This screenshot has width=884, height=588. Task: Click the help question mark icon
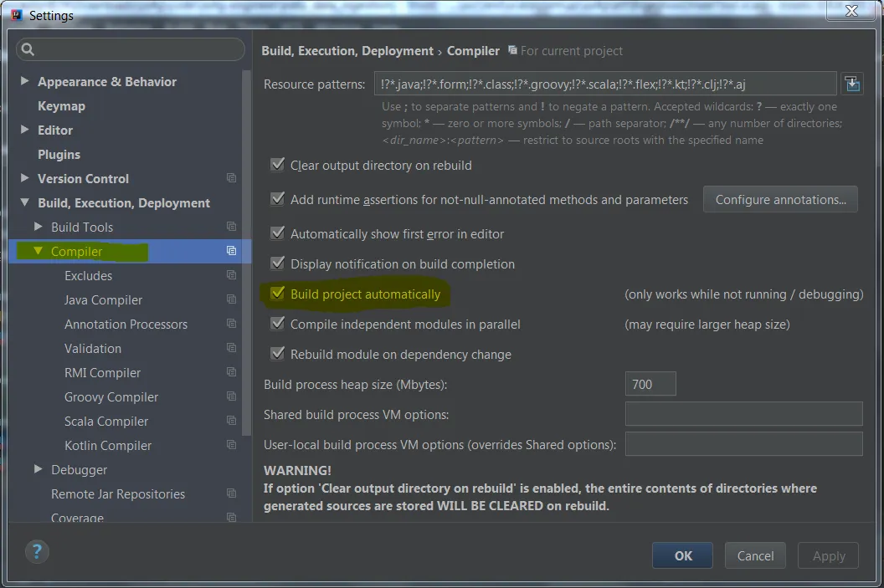tap(37, 551)
